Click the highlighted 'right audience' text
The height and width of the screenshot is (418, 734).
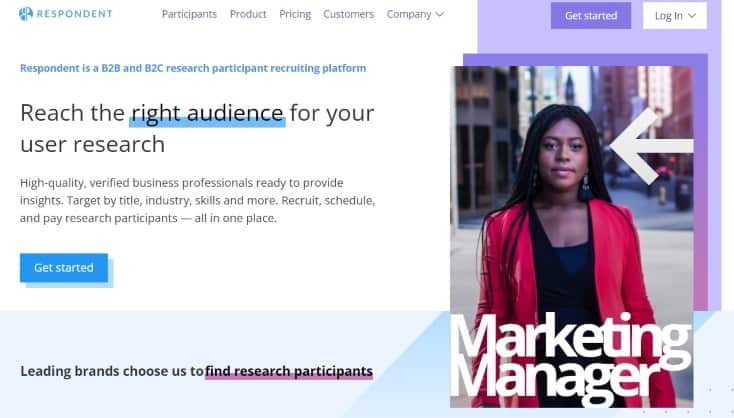[207, 113]
